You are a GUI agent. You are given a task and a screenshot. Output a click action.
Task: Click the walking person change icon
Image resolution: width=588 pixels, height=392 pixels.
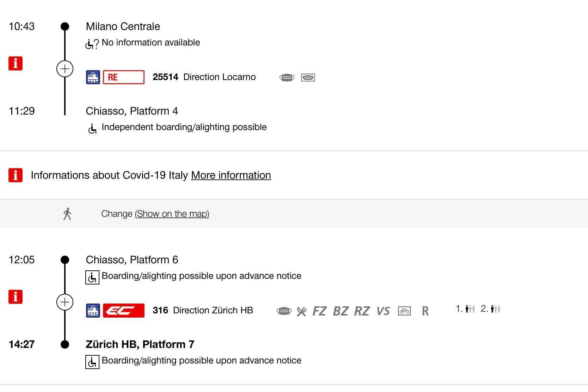click(67, 214)
